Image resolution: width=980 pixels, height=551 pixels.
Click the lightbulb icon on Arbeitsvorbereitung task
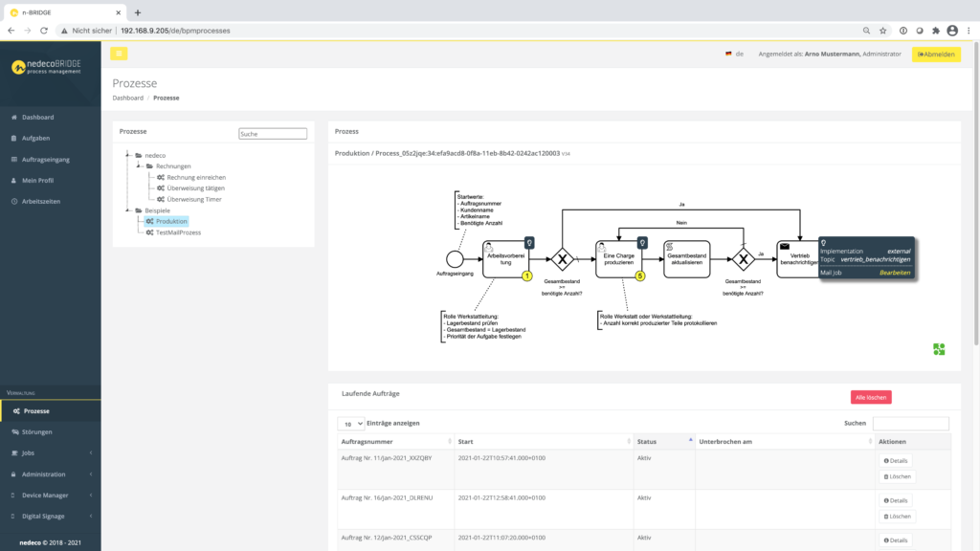point(528,243)
